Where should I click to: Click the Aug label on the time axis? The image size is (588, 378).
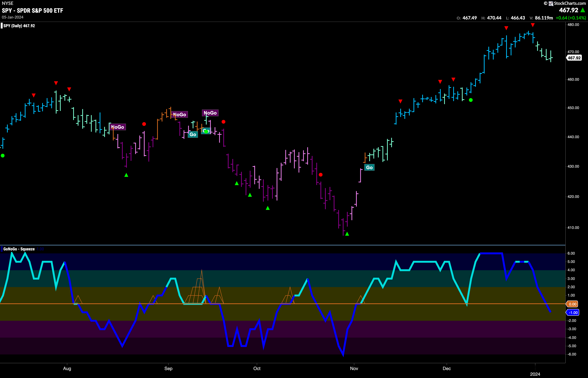pyautogui.click(x=67, y=368)
